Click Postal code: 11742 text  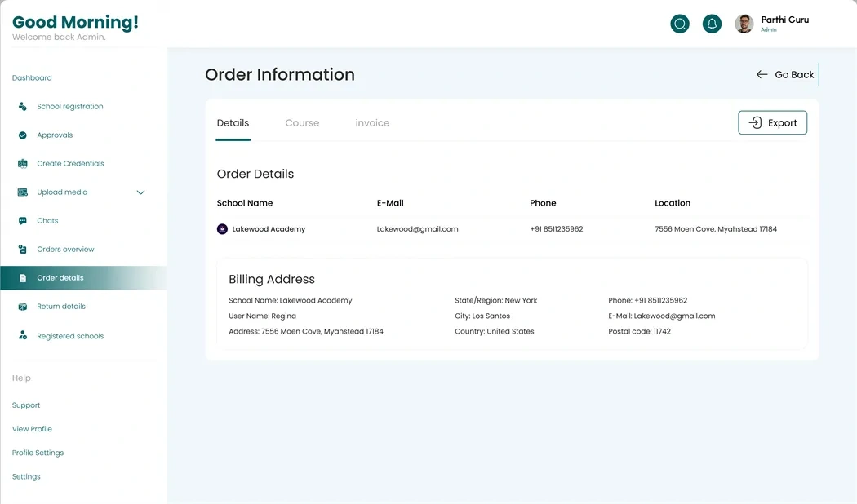[x=639, y=331]
